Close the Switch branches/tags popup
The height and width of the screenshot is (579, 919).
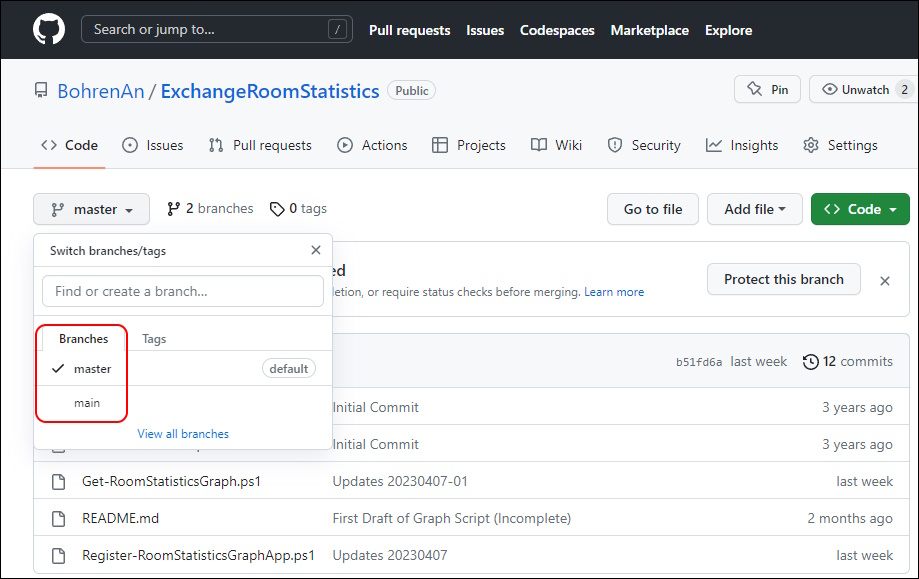(x=316, y=251)
